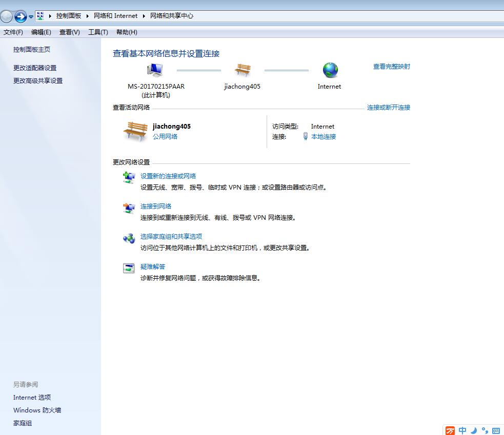The image size is (504, 435).
Task: Toggle the punctuation icon in IME bar
Action: point(485,430)
